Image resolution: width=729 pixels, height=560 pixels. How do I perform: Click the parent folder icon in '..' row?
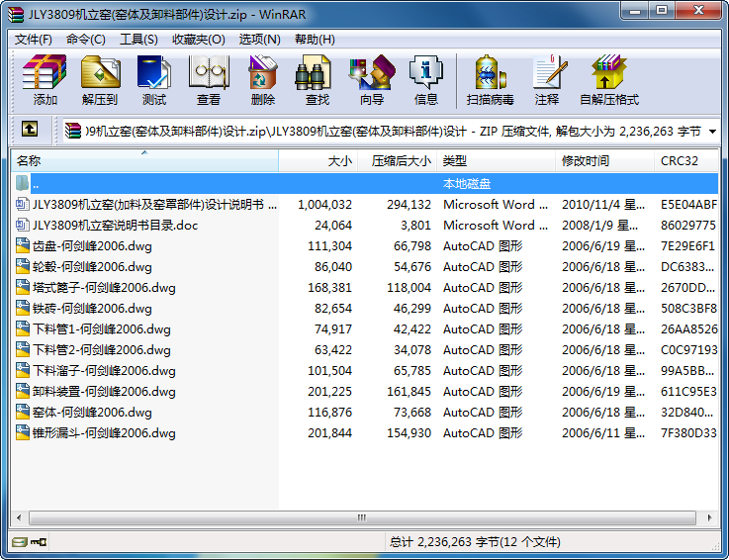click(x=22, y=183)
